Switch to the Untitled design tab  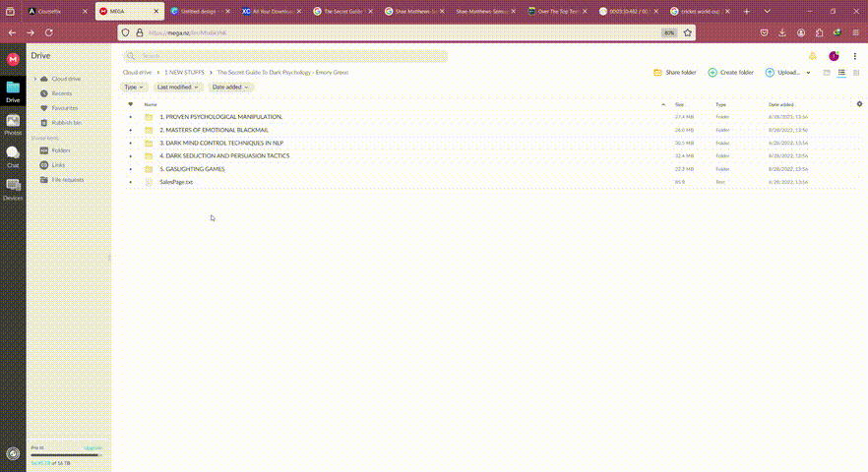click(201, 11)
